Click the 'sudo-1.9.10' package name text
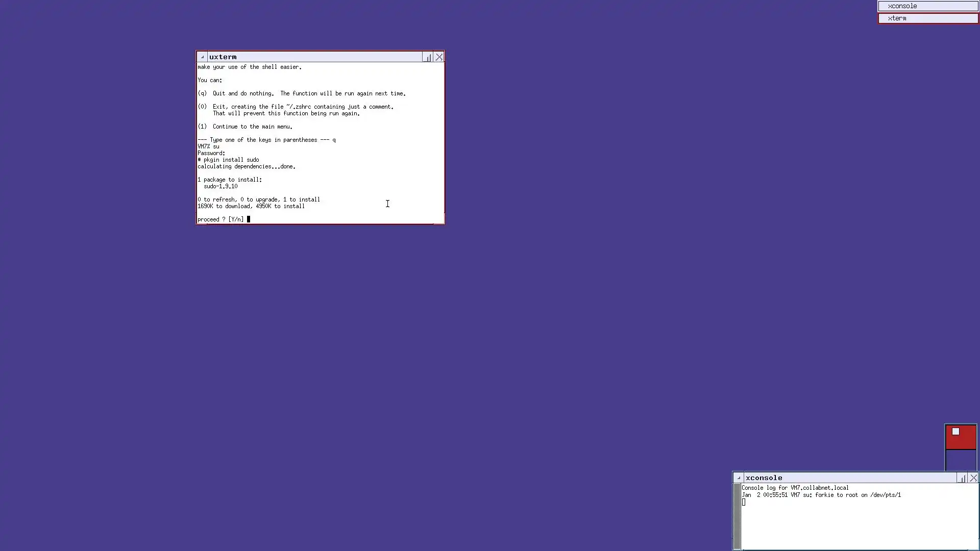980x551 pixels. point(220,186)
